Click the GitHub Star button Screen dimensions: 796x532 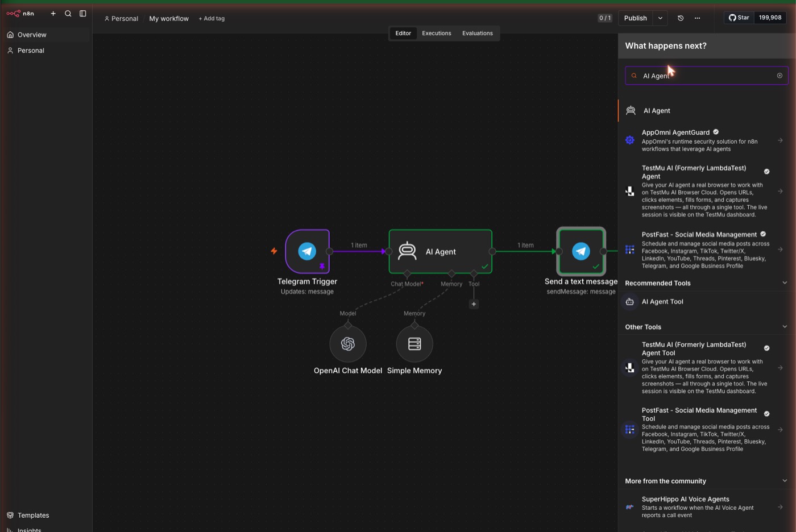coord(739,18)
